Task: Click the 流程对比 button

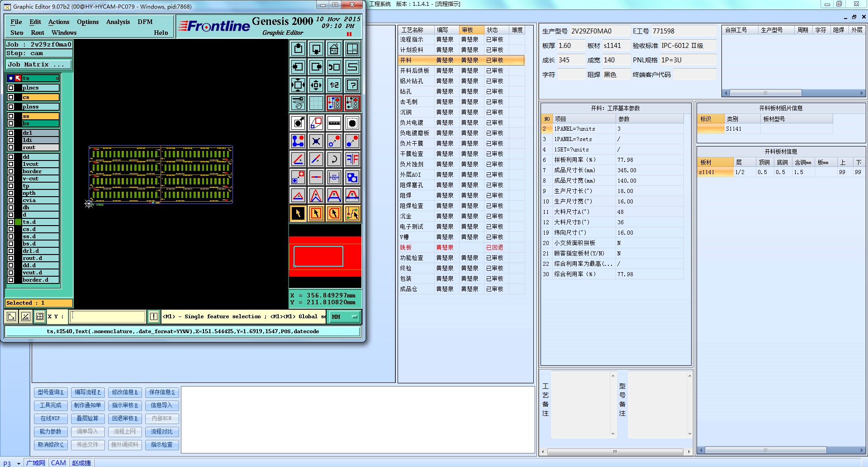Action: click(x=162, y=432)
